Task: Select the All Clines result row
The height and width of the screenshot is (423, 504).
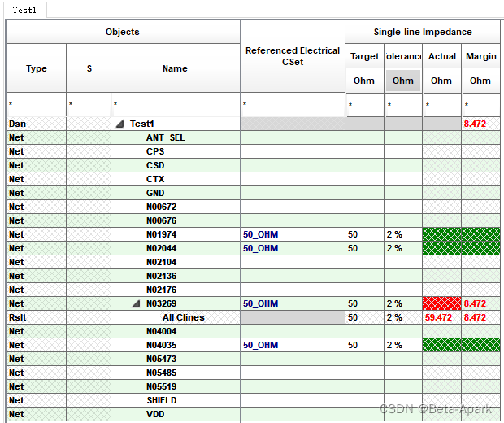Action: 183,318
